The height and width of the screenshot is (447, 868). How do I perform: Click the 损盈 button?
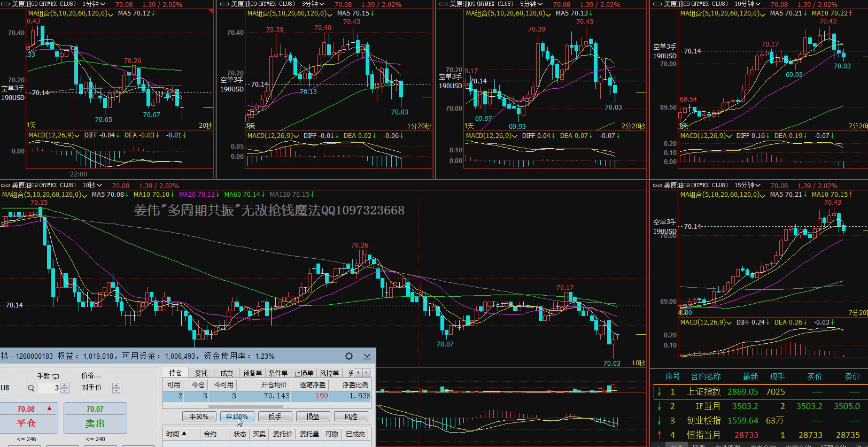pos(313,417)
